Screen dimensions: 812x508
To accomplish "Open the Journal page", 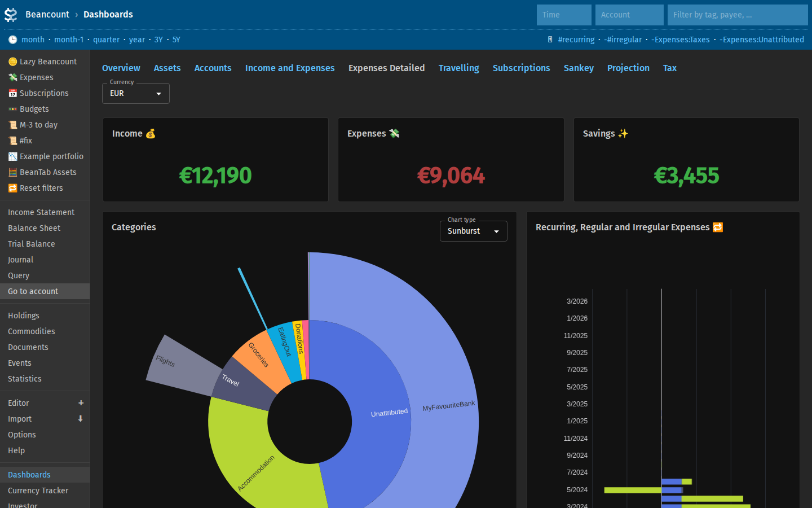I will click(x=45, y=260).
